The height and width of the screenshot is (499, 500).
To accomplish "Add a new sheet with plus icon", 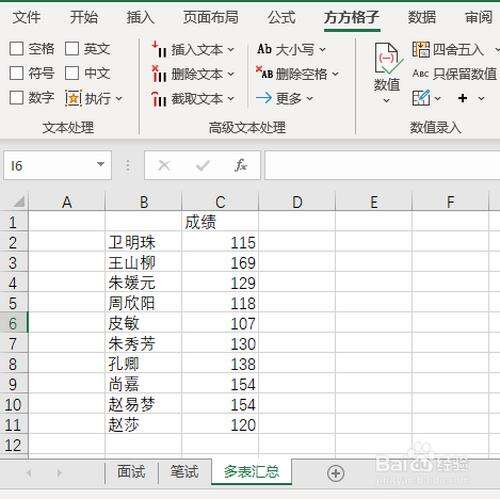I will [x=335, y=473].
